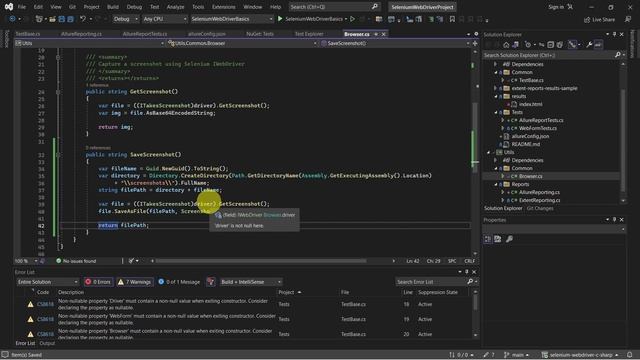The width and height of the screenshot is (640, 360).
Task: Toggle auto-hide pin on Properties panel
Action: point(615,220)
